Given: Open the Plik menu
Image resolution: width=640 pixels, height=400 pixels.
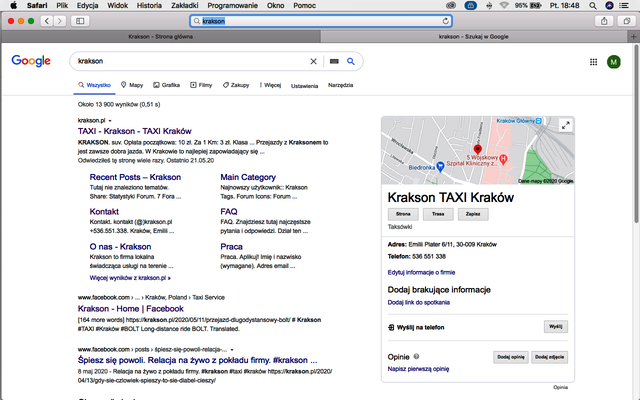Looking at the screenshot, I should (62, 5).
